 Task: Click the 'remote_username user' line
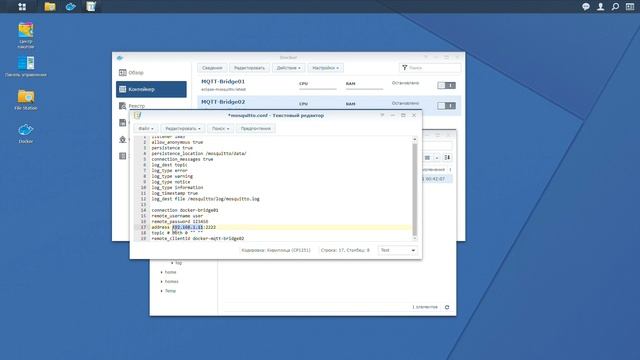177,216
